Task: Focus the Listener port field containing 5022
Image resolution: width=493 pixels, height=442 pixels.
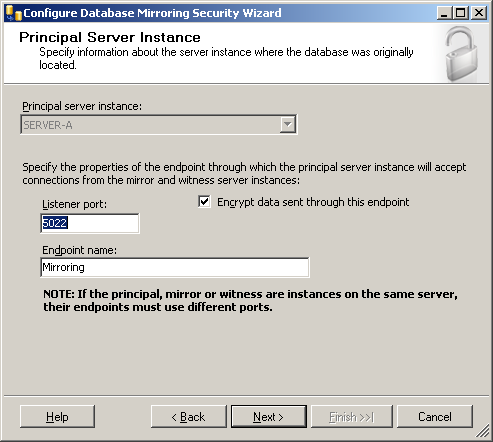Action: pyautogui.click(x=90, y=223)
